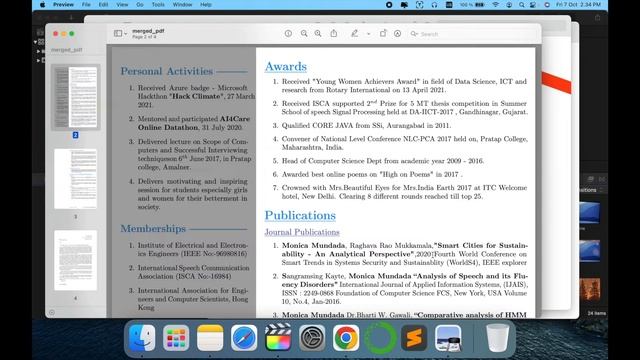Show the inspector info panel
640x360 pixels.
288,33
